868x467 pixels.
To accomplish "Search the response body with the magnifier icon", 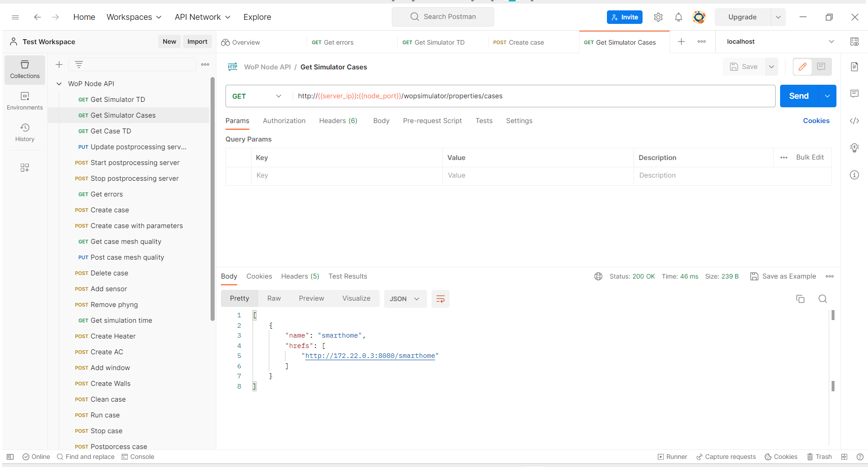I will (823, 299).
